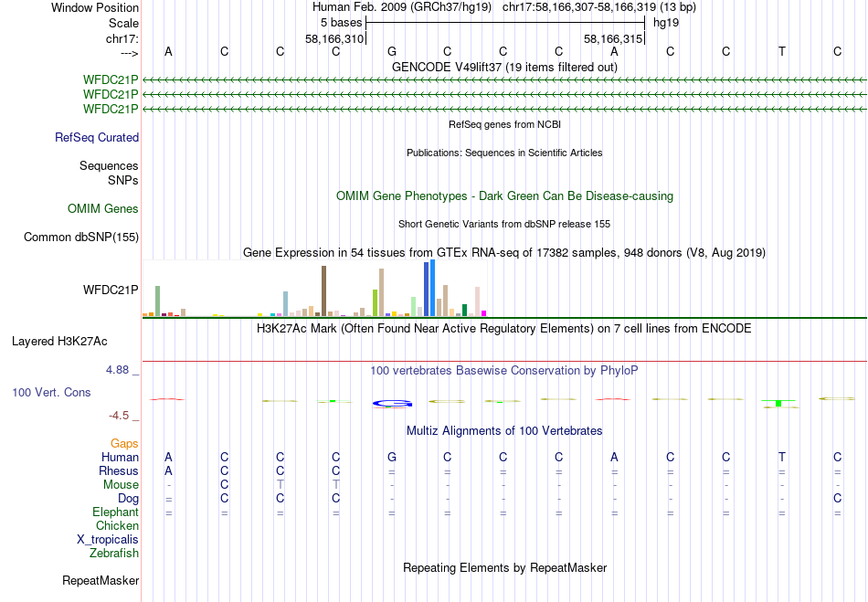
Task: Click the Window Position label
Action: tap(95, 7)
